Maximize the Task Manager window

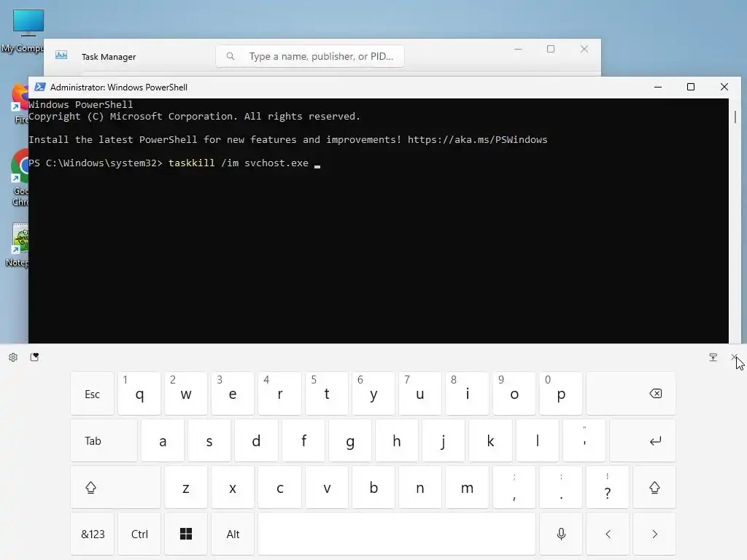pyautogui.click(x=551, y=49)
